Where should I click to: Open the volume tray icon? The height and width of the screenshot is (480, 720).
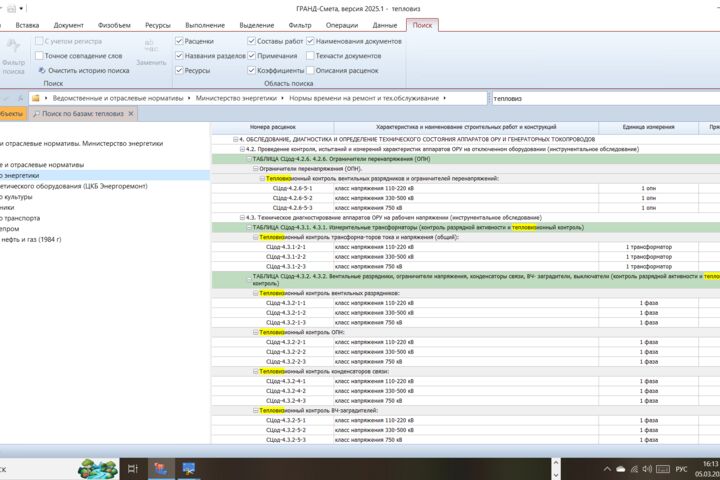pyautogui.click(x=647, y=469)
